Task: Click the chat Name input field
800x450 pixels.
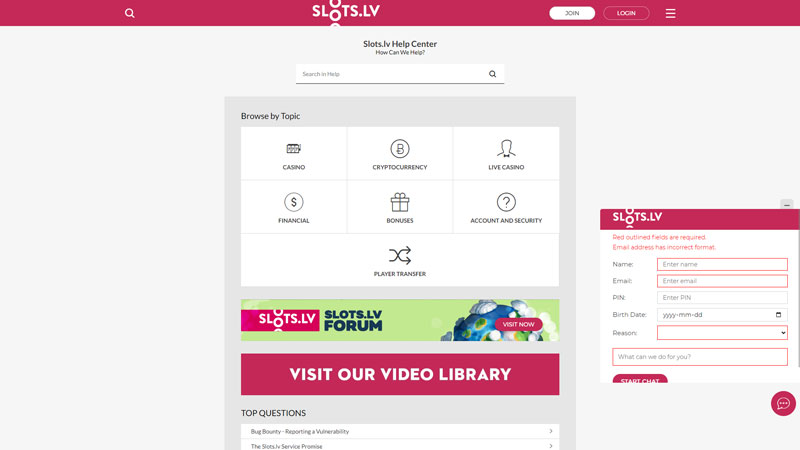Action: 722,264
